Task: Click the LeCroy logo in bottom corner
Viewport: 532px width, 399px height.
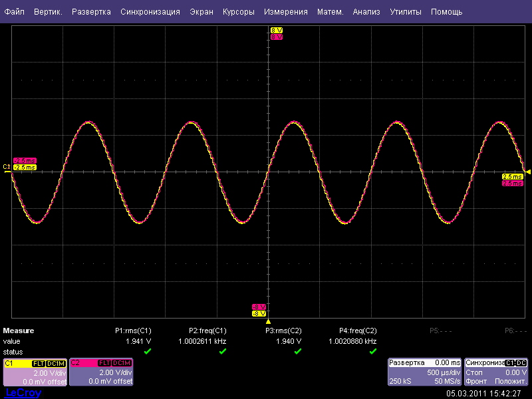Action: (x=23, y=393)
